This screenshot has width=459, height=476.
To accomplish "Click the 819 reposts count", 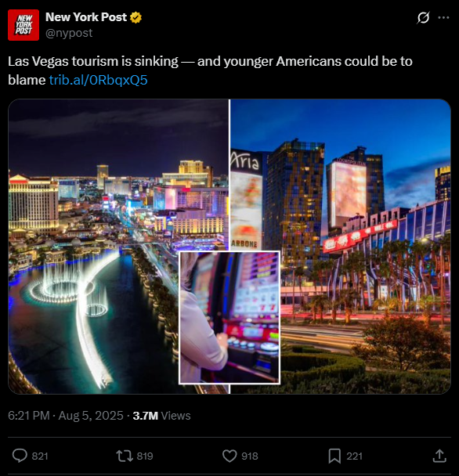I will click(x=145, y=456).
